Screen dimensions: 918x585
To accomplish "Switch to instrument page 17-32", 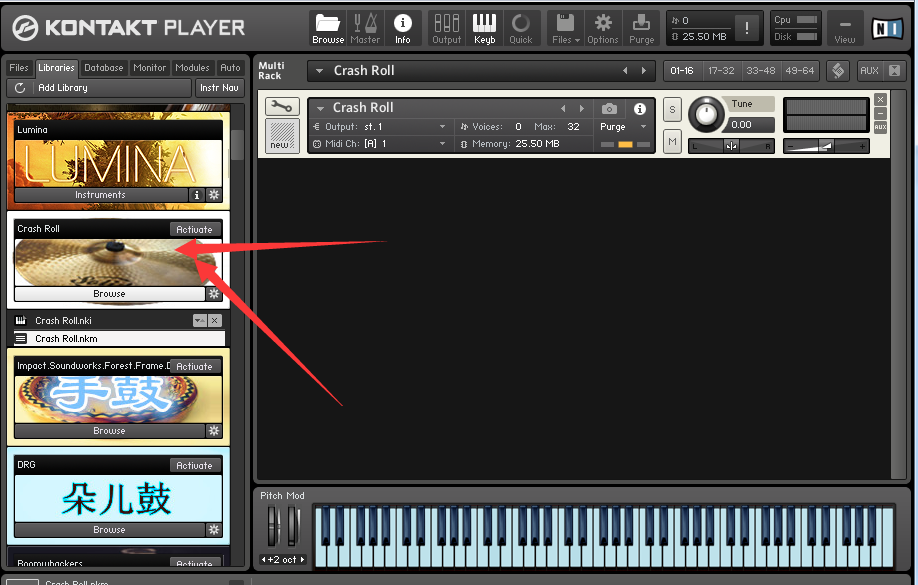I will [x=721, y=71].
